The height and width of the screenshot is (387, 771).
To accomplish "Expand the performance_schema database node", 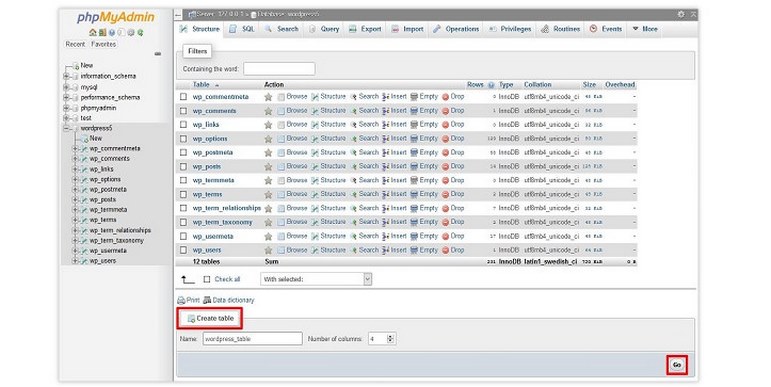I will [x=66, y=98].
